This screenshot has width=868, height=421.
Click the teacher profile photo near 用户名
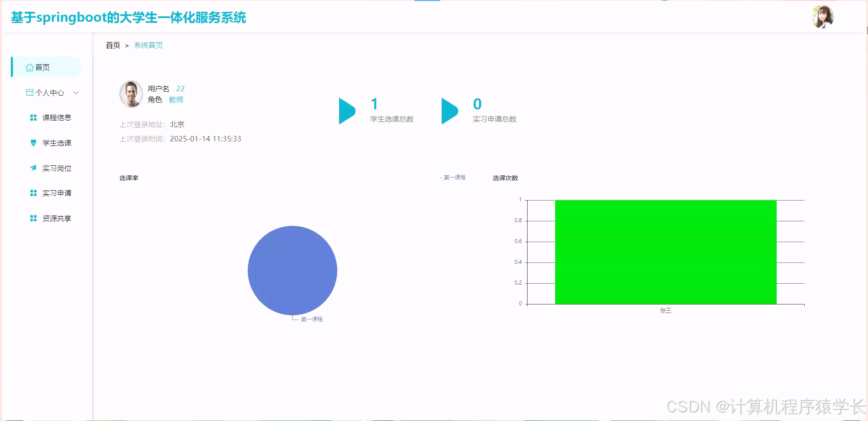pos(131,94)
